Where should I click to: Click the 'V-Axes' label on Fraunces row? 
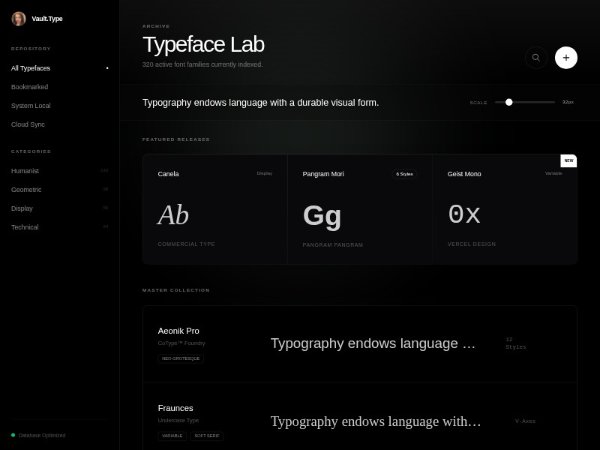tap(525, 421)
